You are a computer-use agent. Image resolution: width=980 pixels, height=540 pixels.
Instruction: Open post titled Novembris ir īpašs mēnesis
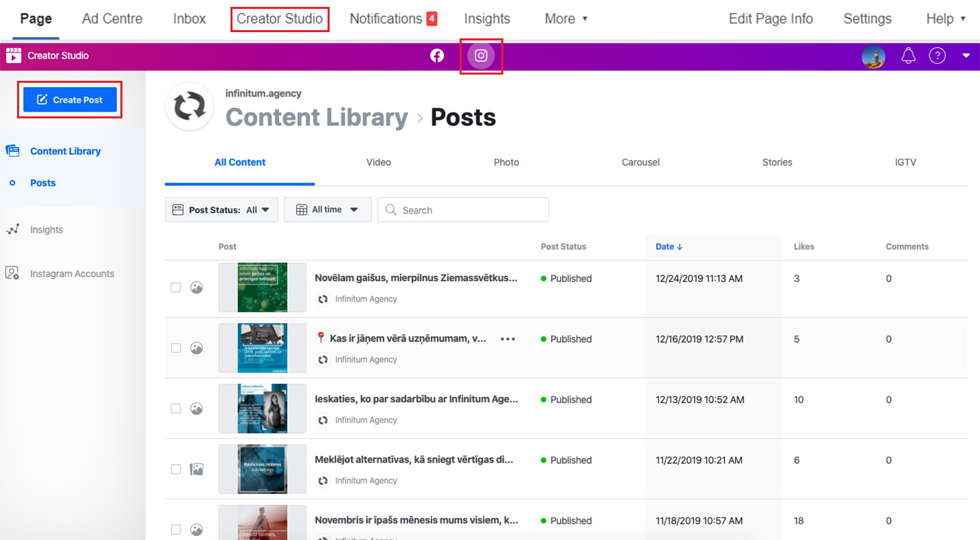coord(416,520)
